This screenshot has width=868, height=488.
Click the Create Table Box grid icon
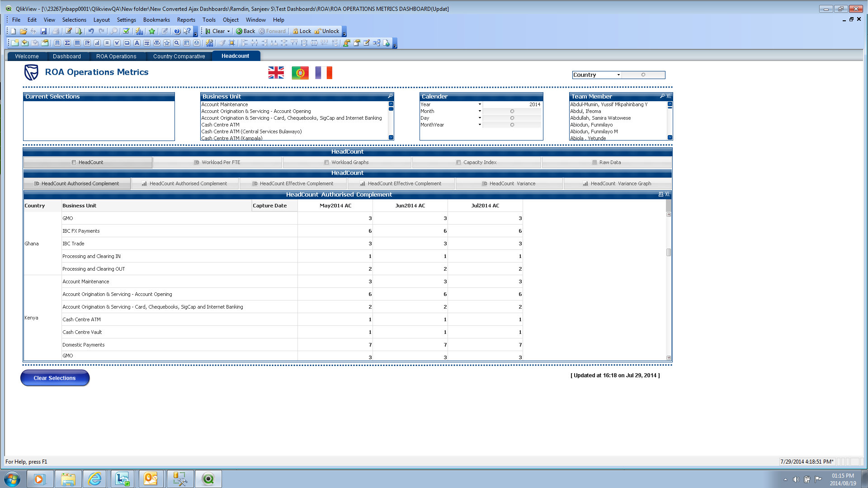pos(77,43)
